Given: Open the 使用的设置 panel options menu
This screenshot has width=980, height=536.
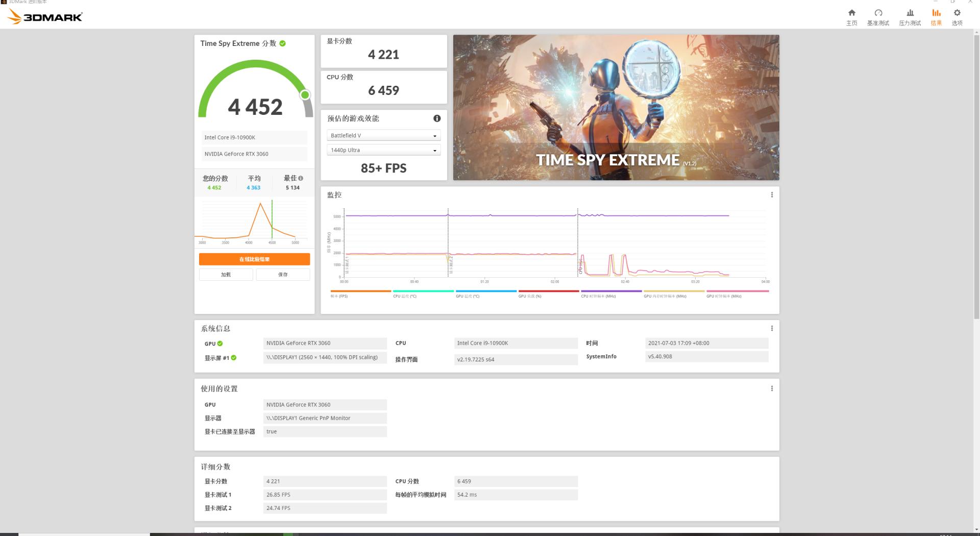Looking at the screenshot, I should tap(772, 388).
